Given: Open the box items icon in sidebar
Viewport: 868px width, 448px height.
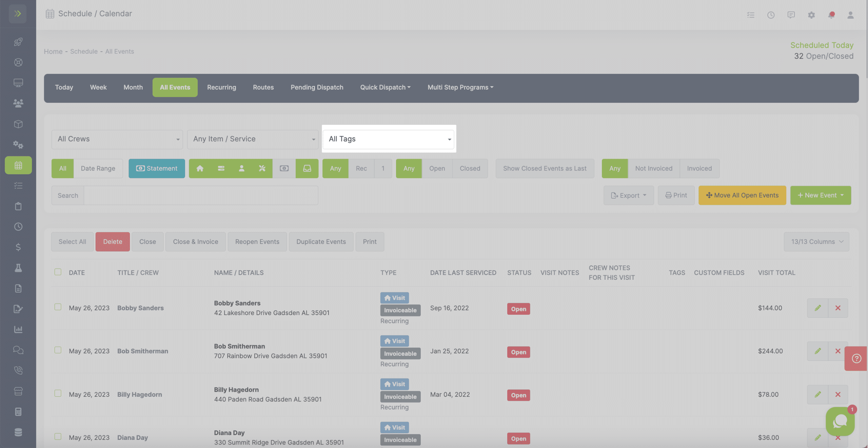Looking at the screenshot, I should pyautogui.click(x=18, y=124).
